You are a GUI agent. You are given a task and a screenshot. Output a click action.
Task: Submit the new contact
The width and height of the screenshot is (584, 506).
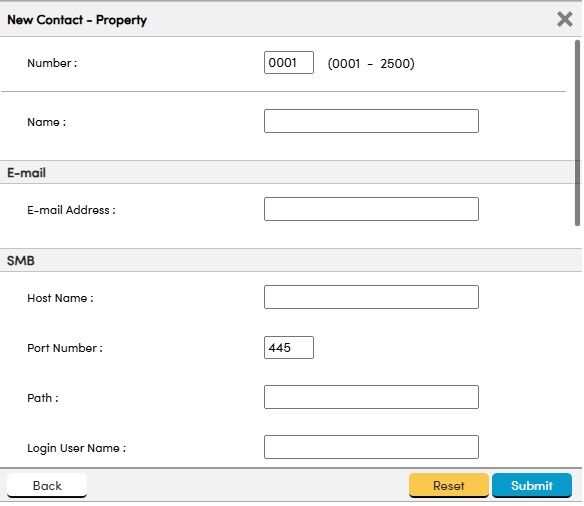(532, 486)
